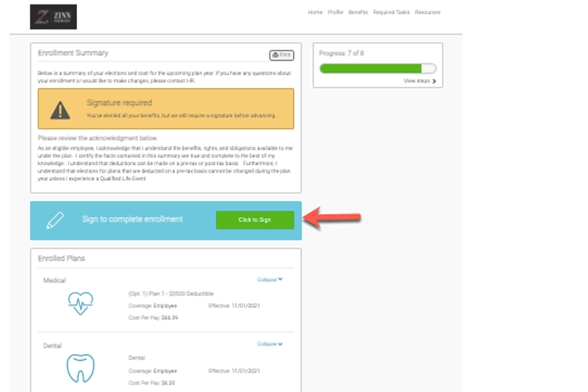
Task: Open the Home menu item
Action: pyautogui.click(x=315, y=13)
